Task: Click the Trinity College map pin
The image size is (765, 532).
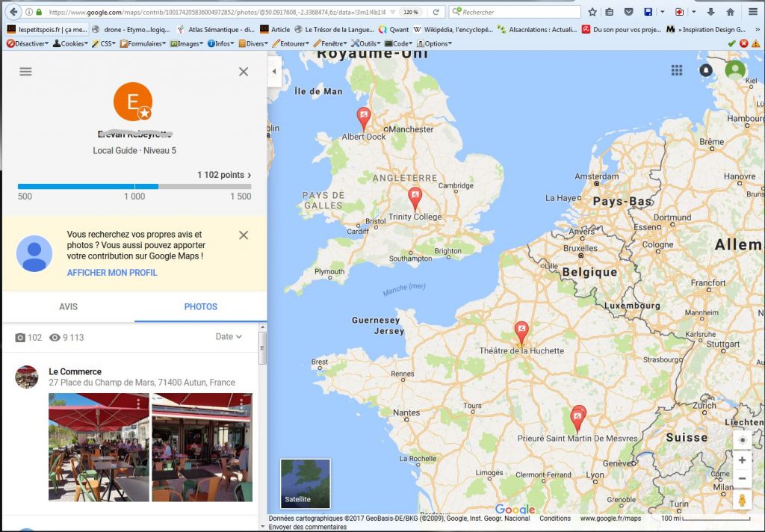Action: [415, 198]
